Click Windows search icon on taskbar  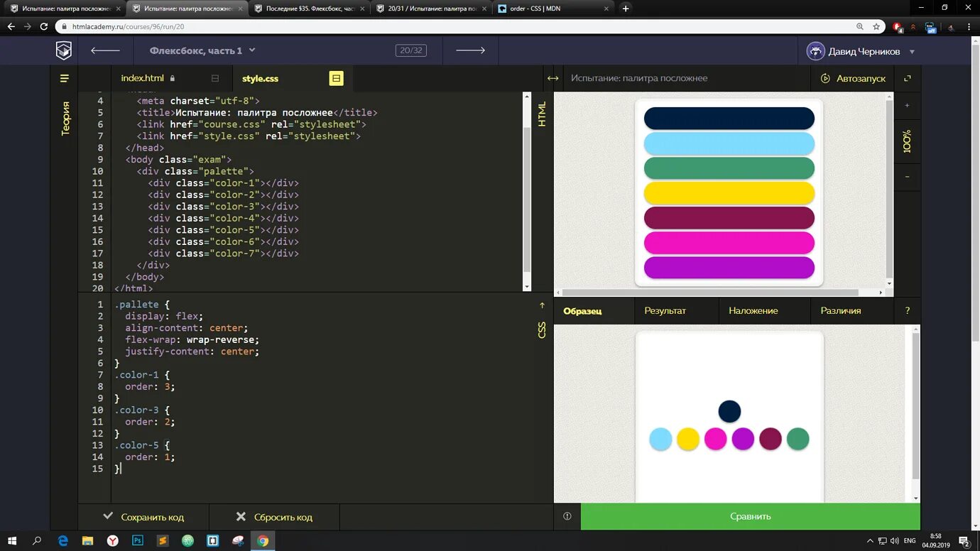pyautogui.click(x=38, y=540)
